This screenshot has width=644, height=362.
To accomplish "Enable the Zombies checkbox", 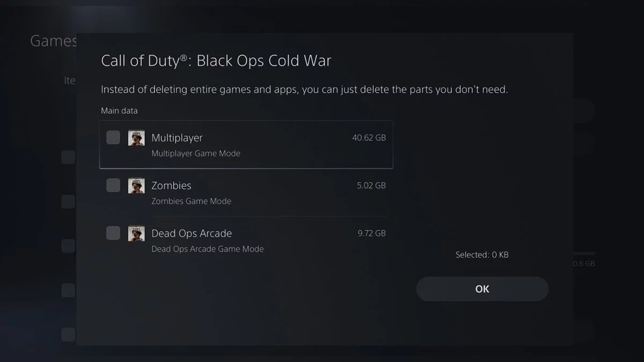I will pyautogui.click(x=113, y=186).
